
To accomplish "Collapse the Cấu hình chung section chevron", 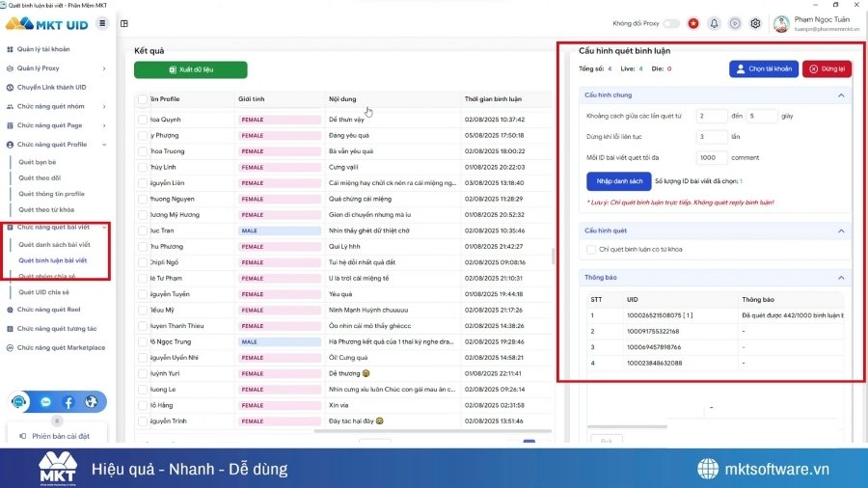I will pos(841,95).
